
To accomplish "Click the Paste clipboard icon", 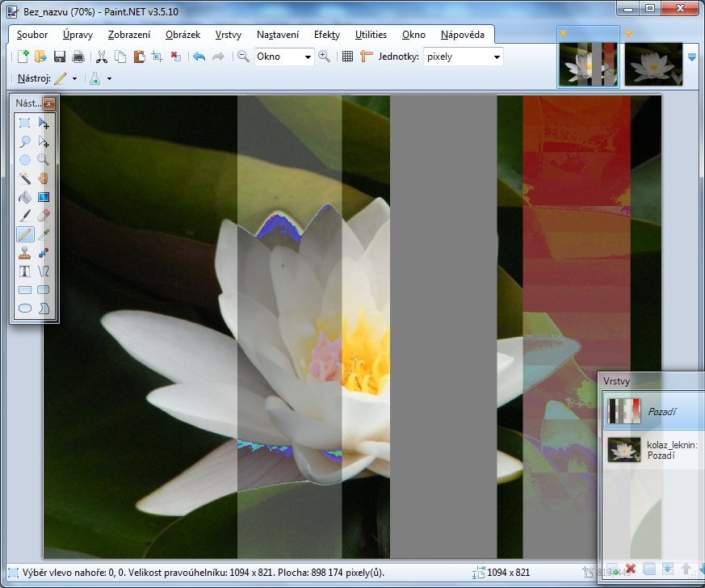I will tap(139, 57).
